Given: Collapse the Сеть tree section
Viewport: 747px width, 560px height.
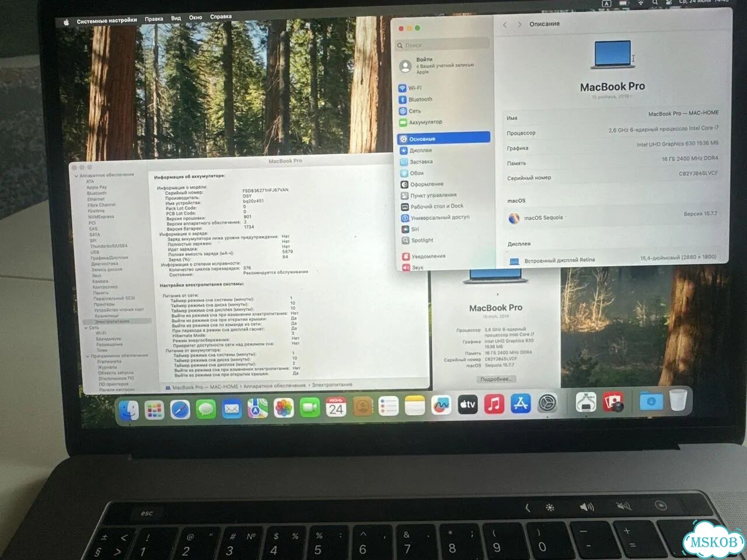Looking at the screenshot, I should (x=86, y=328).
